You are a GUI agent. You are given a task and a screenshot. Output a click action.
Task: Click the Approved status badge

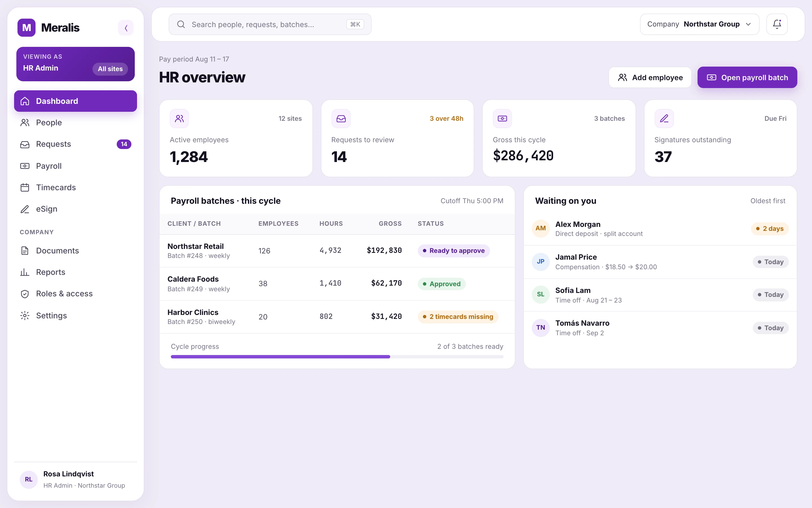442,284
